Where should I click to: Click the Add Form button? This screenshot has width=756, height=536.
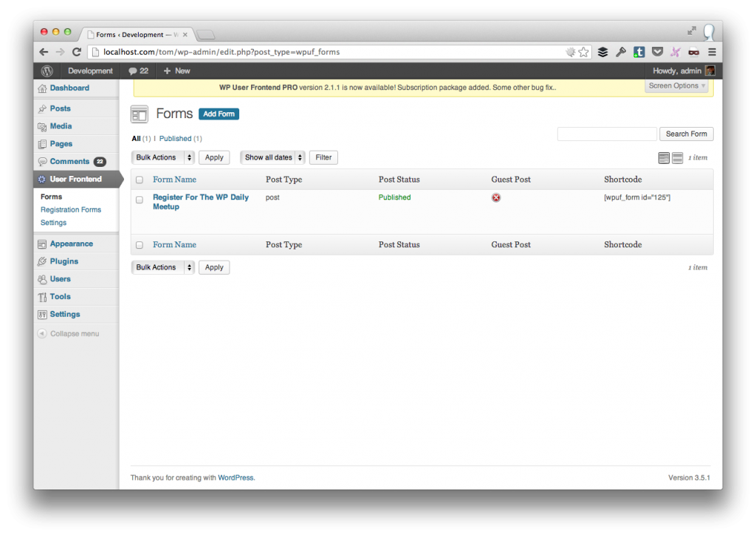click(x=219, y=114)
